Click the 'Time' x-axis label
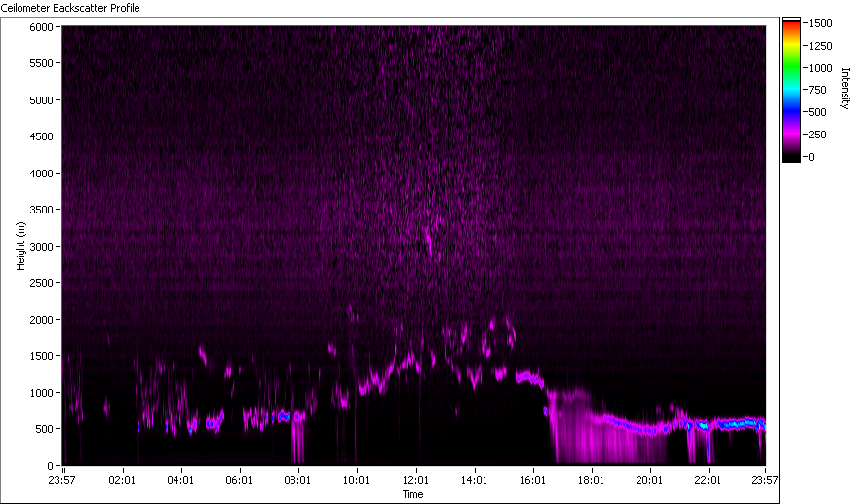The image size is (854, 504). (x=412, y=494)
